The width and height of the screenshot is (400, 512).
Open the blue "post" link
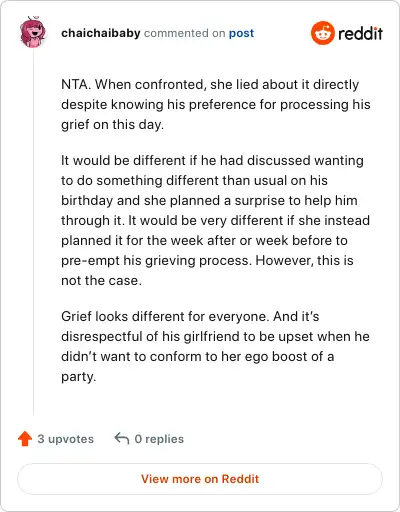click(241, 33)
